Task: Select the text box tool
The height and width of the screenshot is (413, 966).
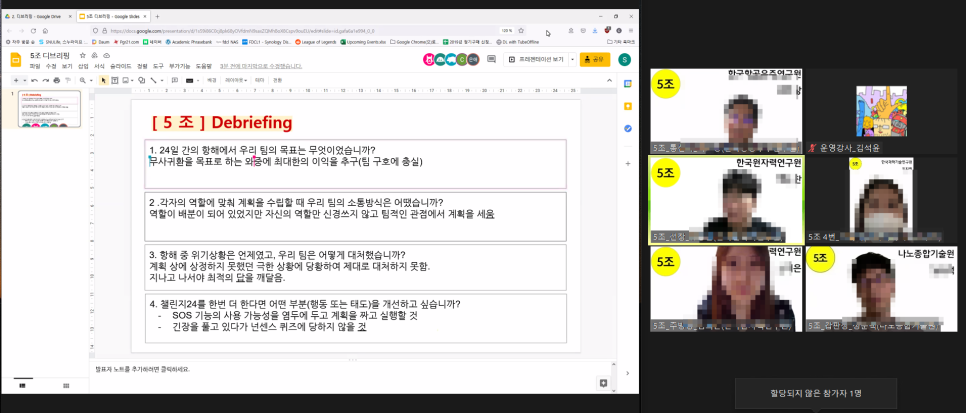Action: (115, 80)
